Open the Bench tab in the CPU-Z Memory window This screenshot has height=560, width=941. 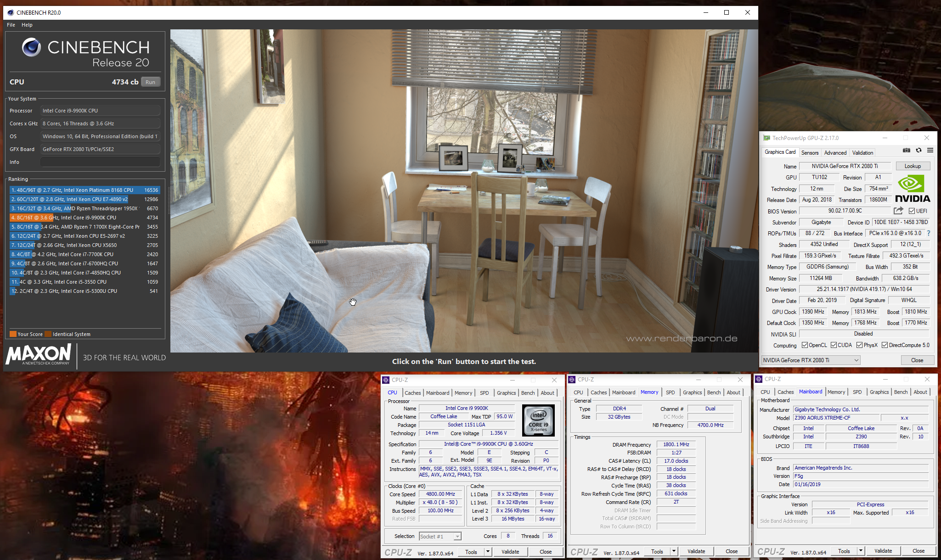click(714, 392)
